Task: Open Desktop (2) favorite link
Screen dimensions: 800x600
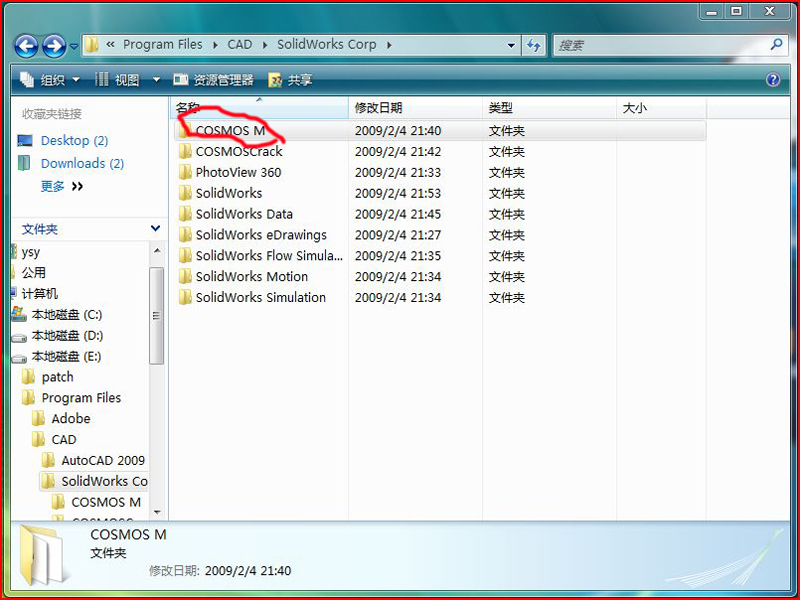Action: (x=74, y=140)
